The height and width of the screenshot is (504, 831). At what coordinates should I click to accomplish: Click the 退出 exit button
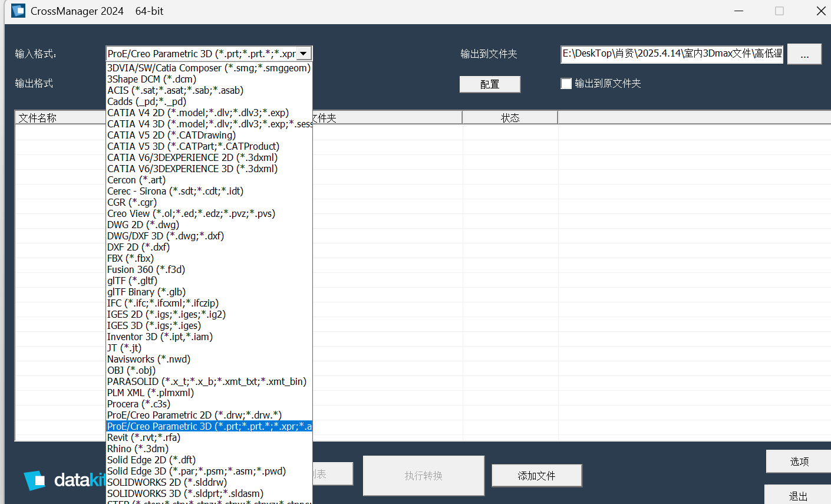pyautogui.click(x=798, y=496)
